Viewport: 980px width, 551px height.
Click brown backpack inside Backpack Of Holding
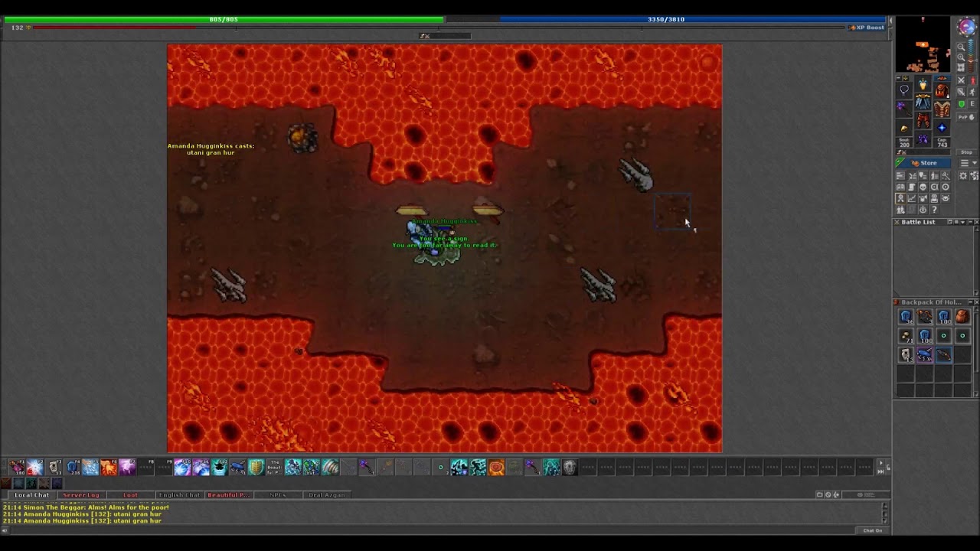point(962,316)
